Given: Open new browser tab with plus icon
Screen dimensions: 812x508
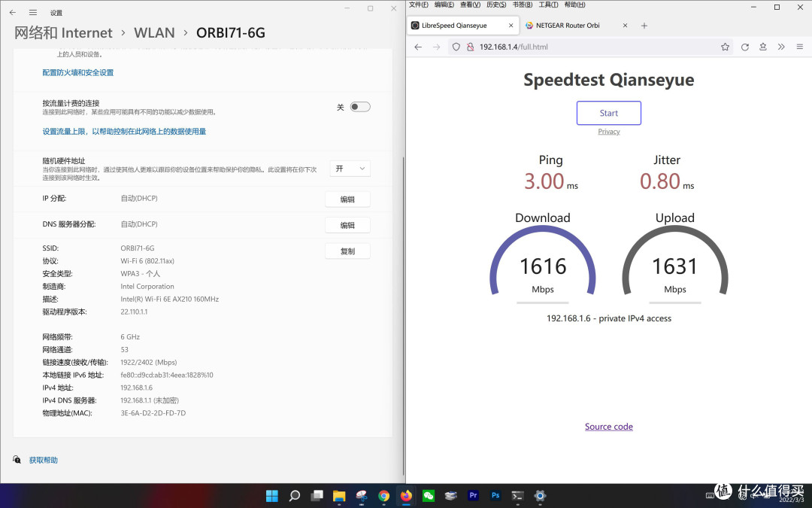Looking at the screenshot, I should click(644, 26).
